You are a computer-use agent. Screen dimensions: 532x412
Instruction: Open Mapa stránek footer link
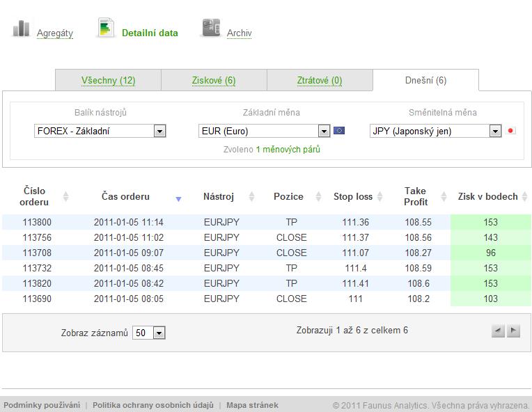click(252, 405)
